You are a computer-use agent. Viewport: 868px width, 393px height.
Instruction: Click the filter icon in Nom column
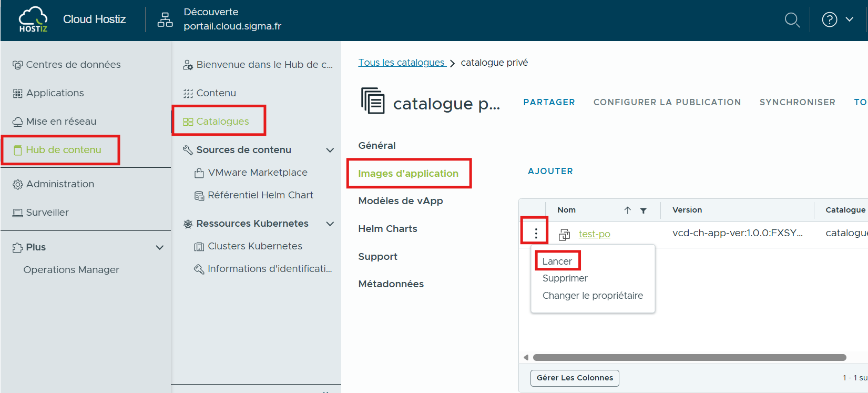coord(643,210)
